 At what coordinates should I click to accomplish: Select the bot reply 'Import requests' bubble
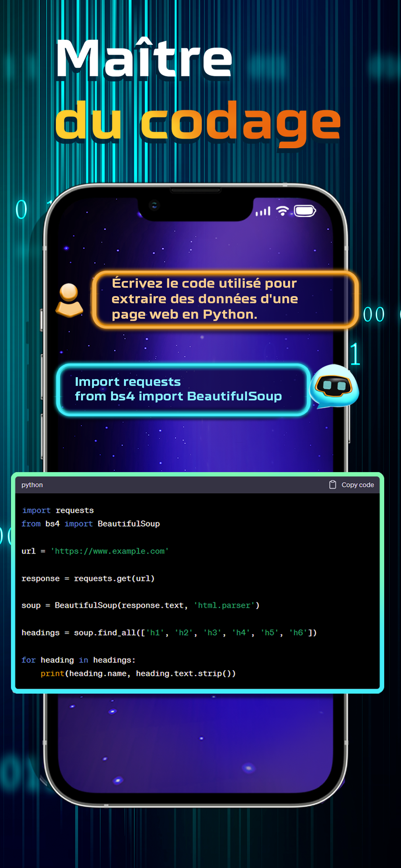coord(183,389)
